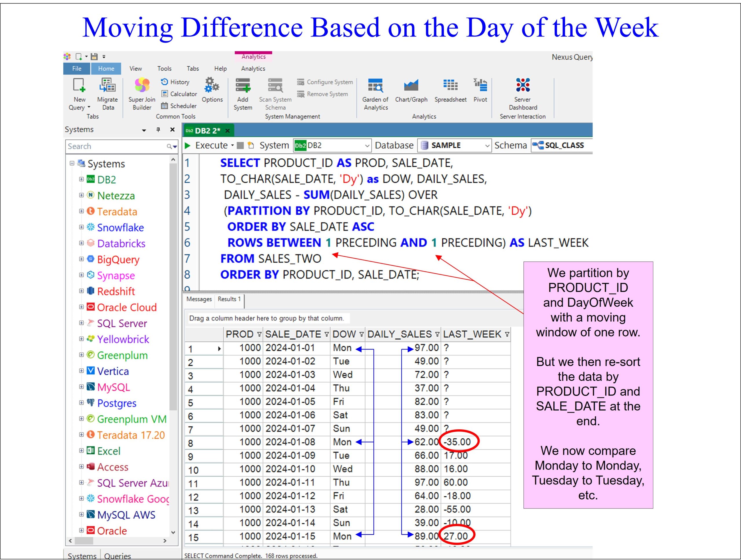The image size is (741, 560).
Task: Open the Options gears icon
Action: 212,89
